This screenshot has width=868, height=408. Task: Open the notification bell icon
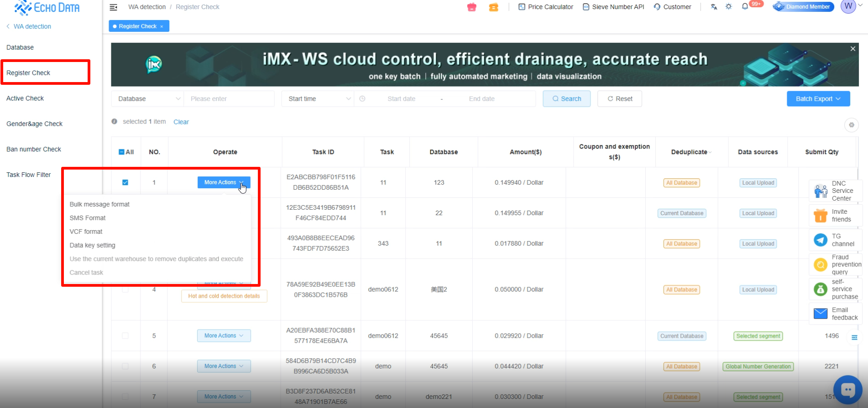click(x=745, y=7)
